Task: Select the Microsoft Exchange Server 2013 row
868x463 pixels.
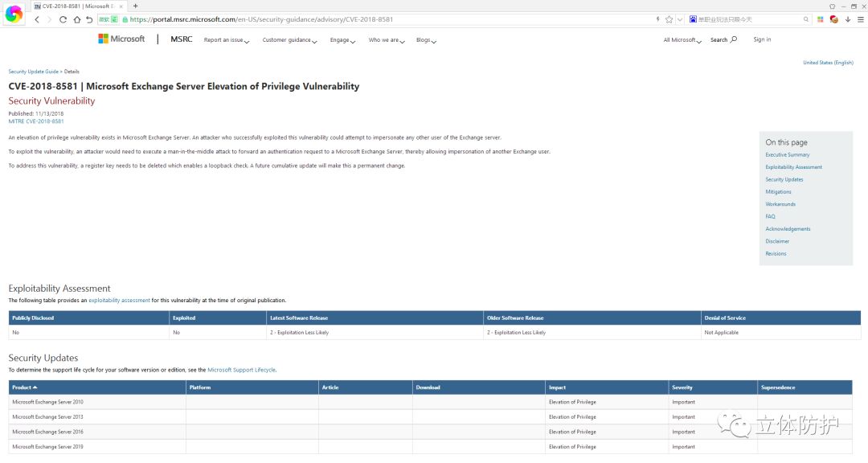Action: click(430, 417)
